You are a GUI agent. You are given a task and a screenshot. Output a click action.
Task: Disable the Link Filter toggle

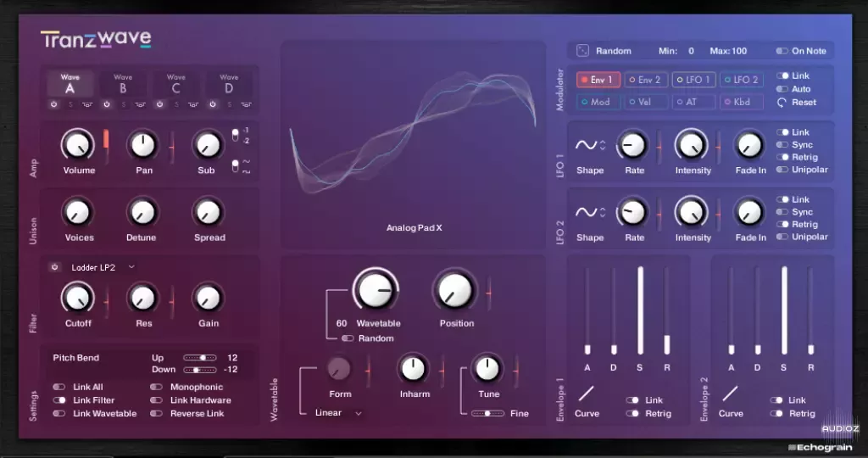click(58, 399)
